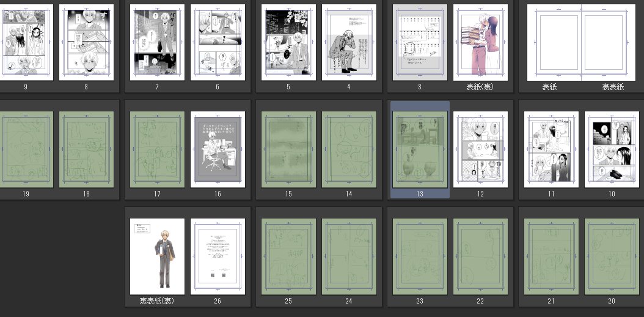Select page 14 draft thumbnail
This screenshot has width=644, height=317.
[x=349, y=150]
